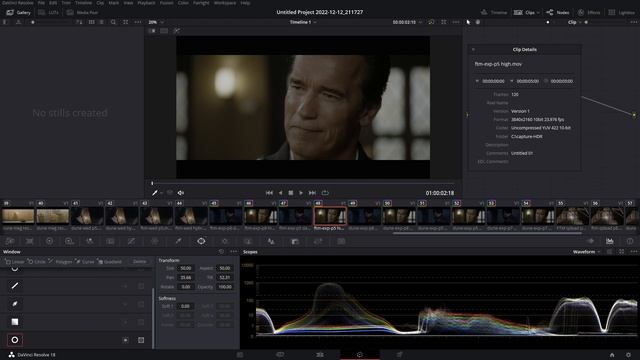
Task: Switch Gallery to list view
Action: (102, 22)
